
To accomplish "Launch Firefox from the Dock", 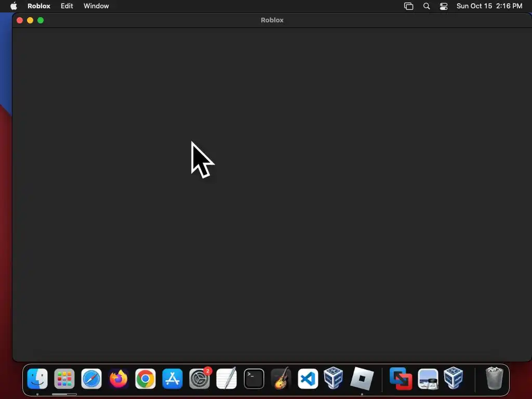I will tap(118, 379).
